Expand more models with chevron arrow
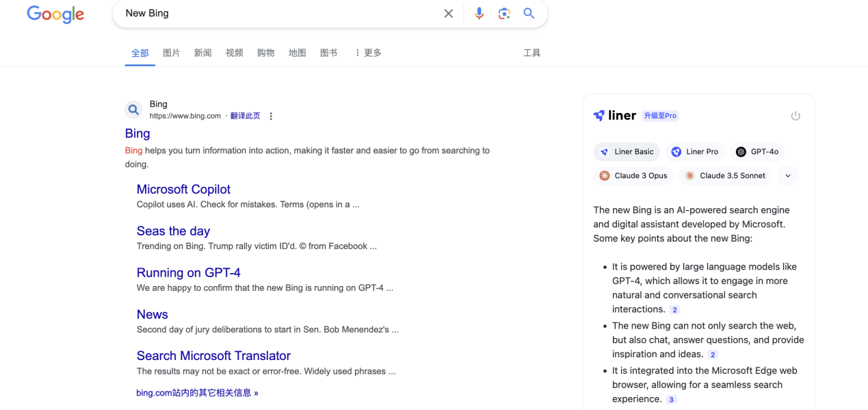The width and height of the screenshot is (868, 410). [788, 176]
